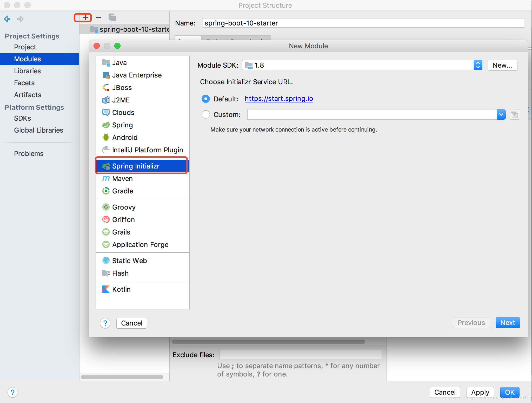Open the https://start.spring.io link
This screenshot has height=403, width=532.
(279, 99)
